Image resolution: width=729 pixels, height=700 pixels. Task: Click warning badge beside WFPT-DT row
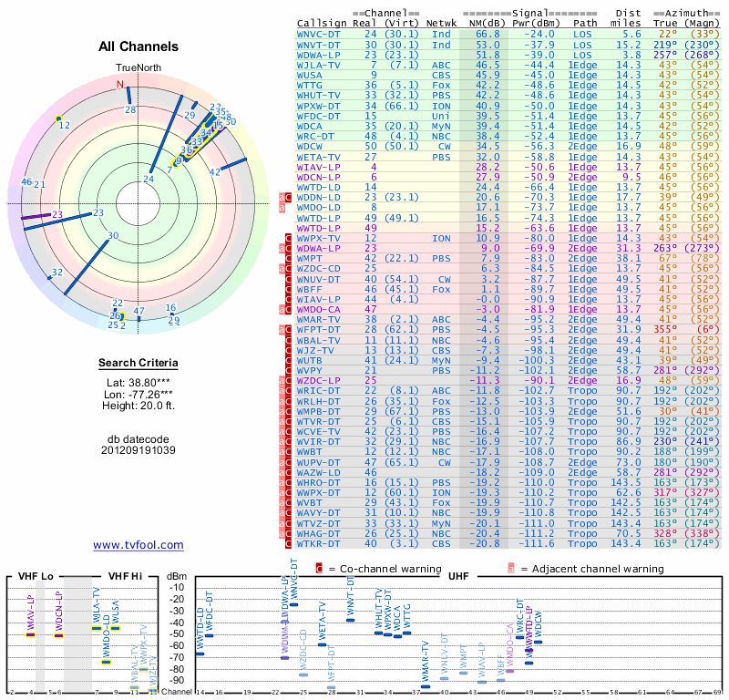[285, 330]
